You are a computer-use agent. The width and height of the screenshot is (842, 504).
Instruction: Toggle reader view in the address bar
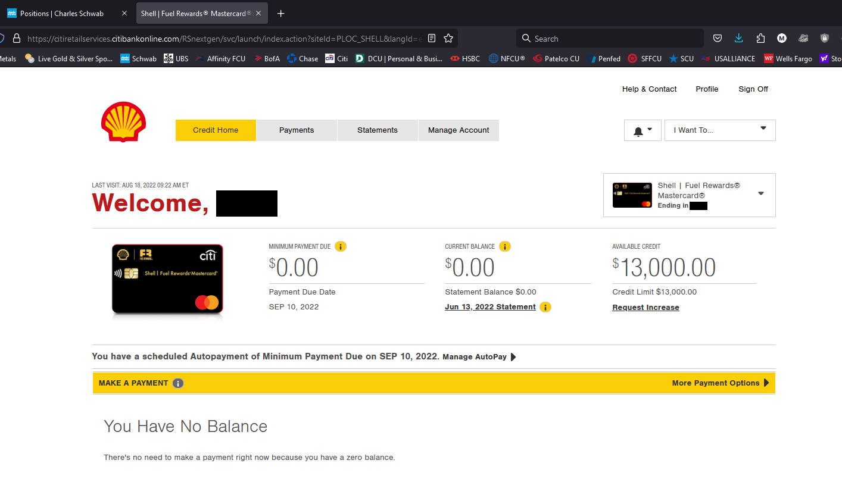[x=432, y=37]
